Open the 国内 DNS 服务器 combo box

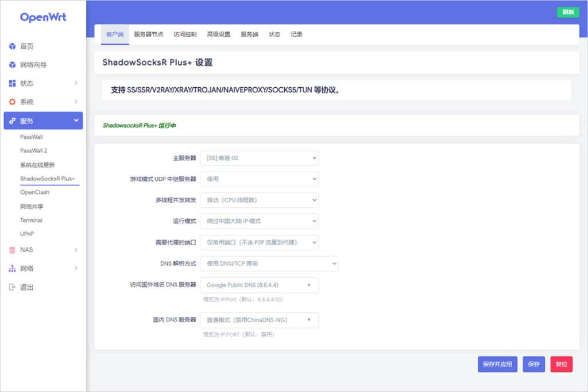click(x=260, y=320)
